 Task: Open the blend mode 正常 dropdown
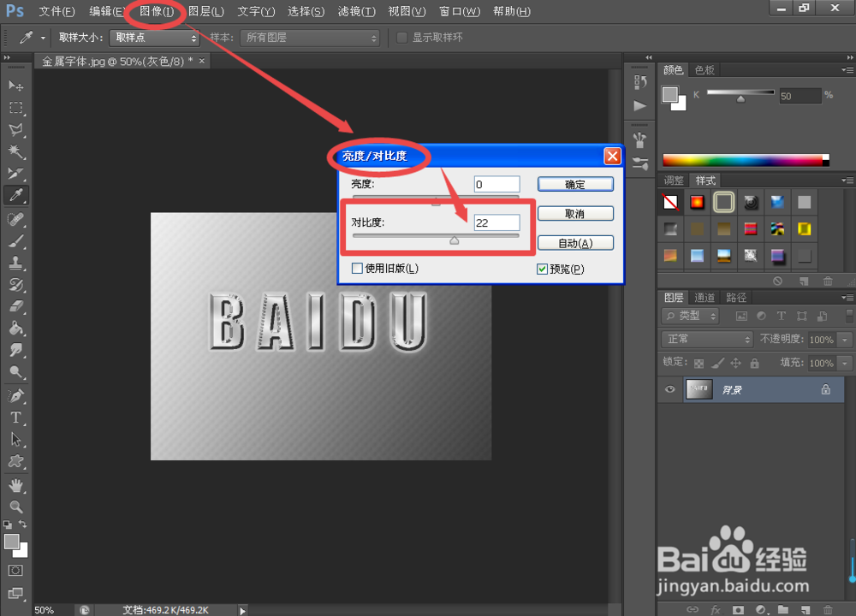[707, 340]
